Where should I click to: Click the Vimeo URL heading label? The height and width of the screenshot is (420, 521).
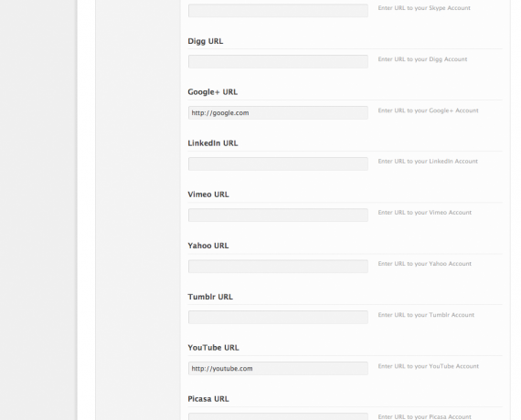click(208, 194)
